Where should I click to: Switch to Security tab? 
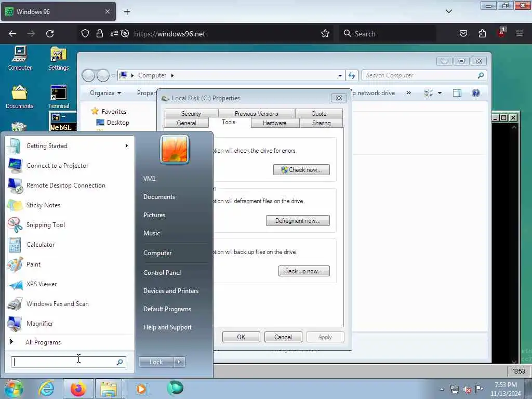pyautogui.click(x=191, y=114)
